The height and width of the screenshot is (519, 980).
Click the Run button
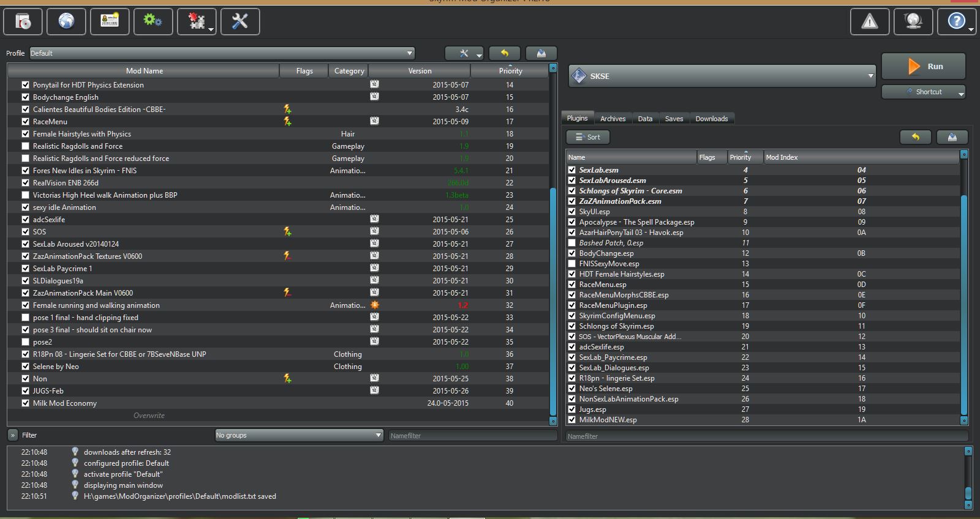click(x=924, y=66)
